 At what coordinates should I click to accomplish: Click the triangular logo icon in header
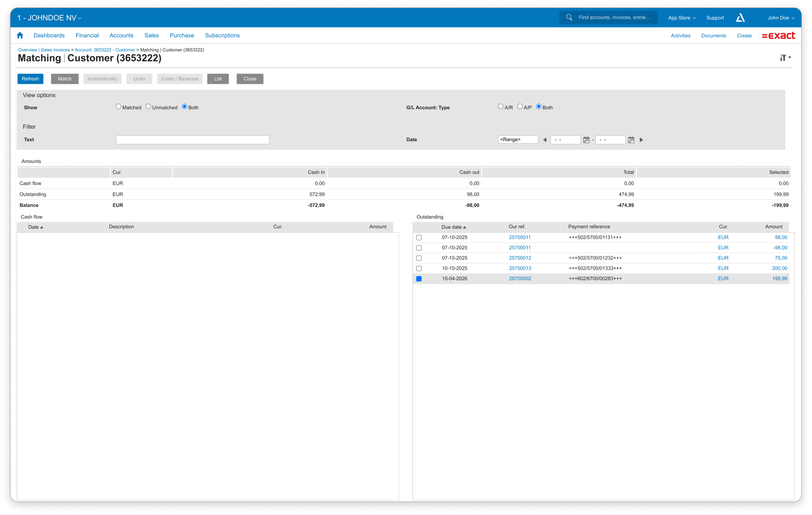[740, 18]
